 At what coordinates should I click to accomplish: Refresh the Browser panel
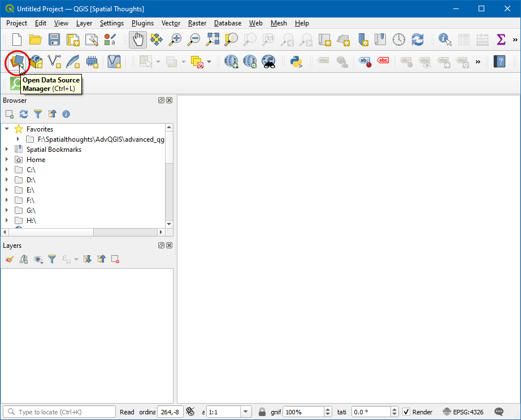click(x=24, y=114)
